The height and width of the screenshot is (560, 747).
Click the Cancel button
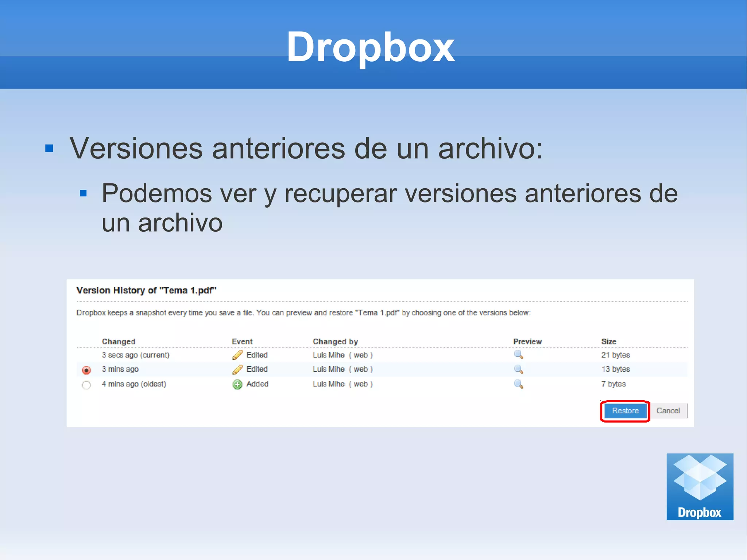(x=668, y=411)
